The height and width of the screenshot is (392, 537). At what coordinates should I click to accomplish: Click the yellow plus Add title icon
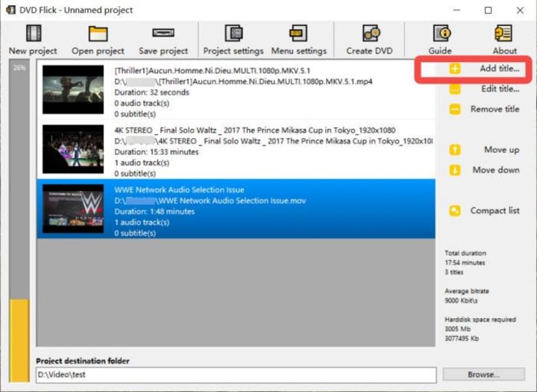pyautogui.click(x=455, y=69)
